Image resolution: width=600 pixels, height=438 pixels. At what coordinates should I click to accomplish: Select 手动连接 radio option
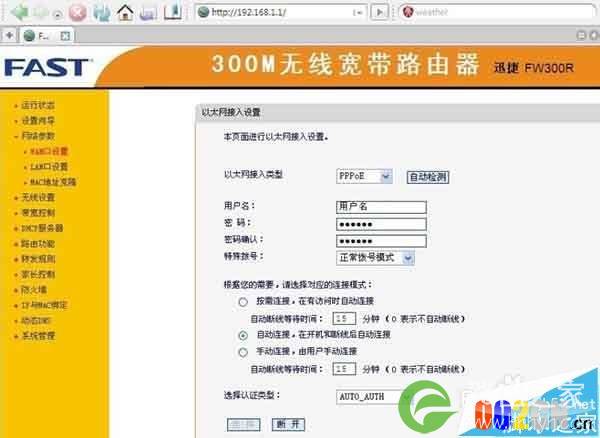click(x=243, y=352)
